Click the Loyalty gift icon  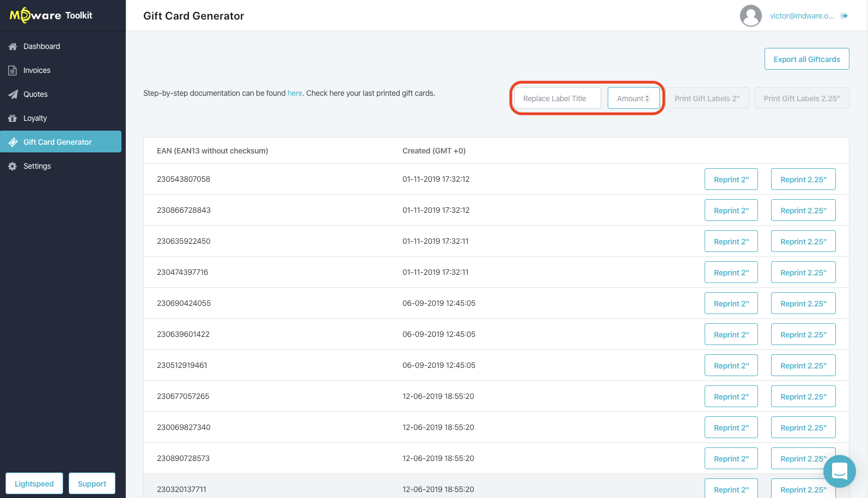[x=13, y=119]
